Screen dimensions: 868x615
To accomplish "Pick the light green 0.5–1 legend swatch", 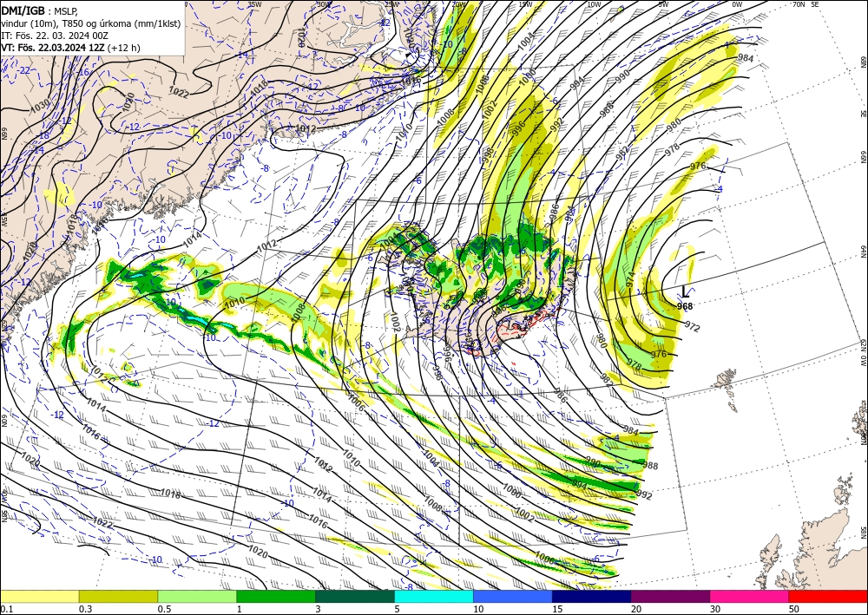I will pos(197,596).
